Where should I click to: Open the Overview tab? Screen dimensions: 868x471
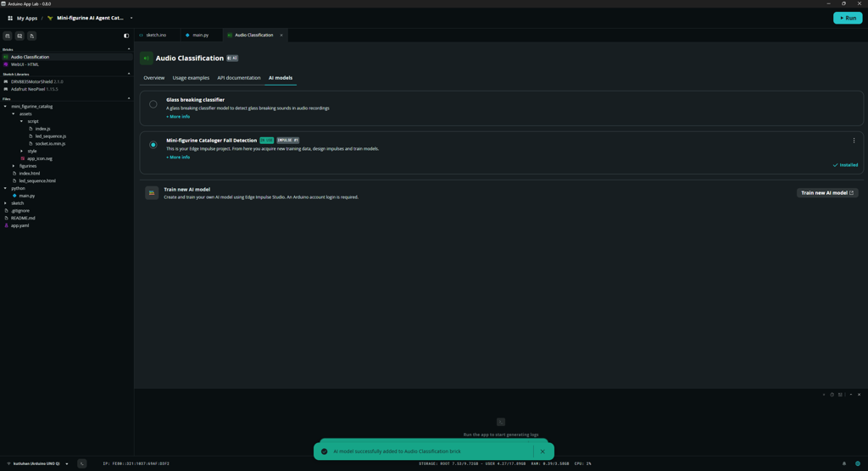tap(154, 78)
